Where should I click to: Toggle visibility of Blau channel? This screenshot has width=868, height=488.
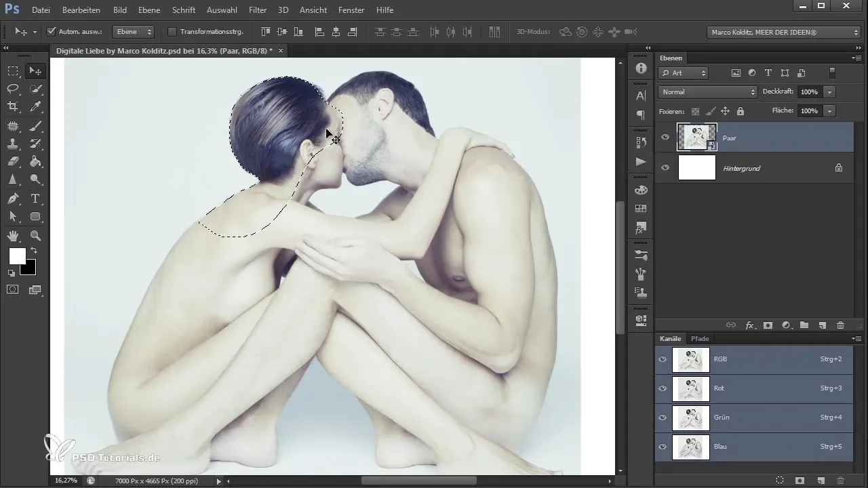[x=663, y=447]
